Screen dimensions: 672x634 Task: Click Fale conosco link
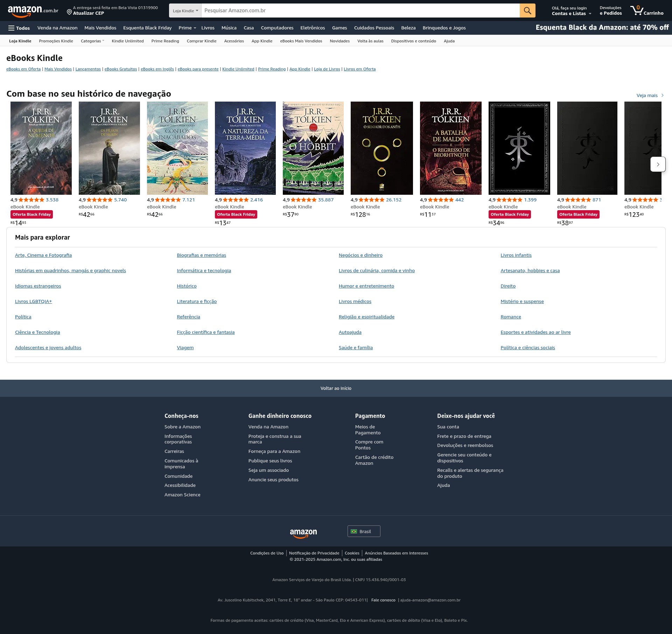point(383,600)
